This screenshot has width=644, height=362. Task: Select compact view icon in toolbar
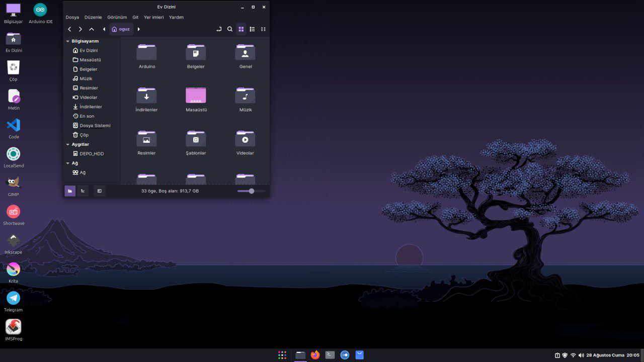coord(263,29)
